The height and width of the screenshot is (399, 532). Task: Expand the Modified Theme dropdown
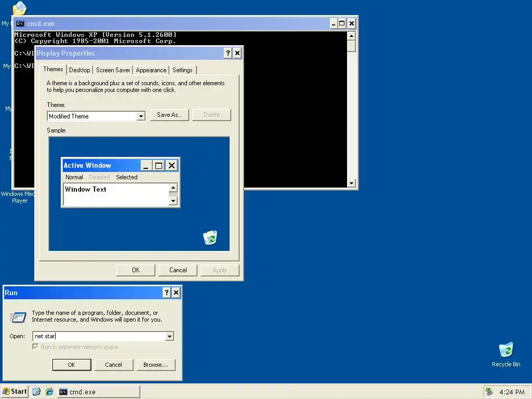click(141, 116)
